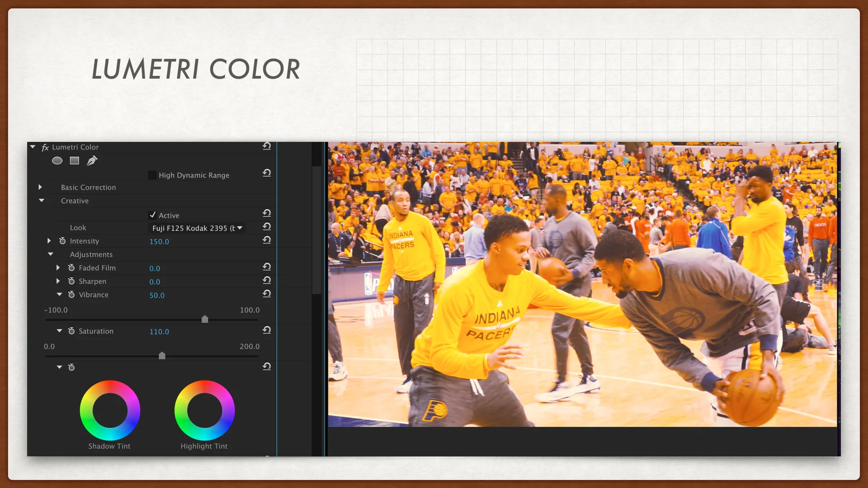Select the ellipse mask tool

(57, 160)
